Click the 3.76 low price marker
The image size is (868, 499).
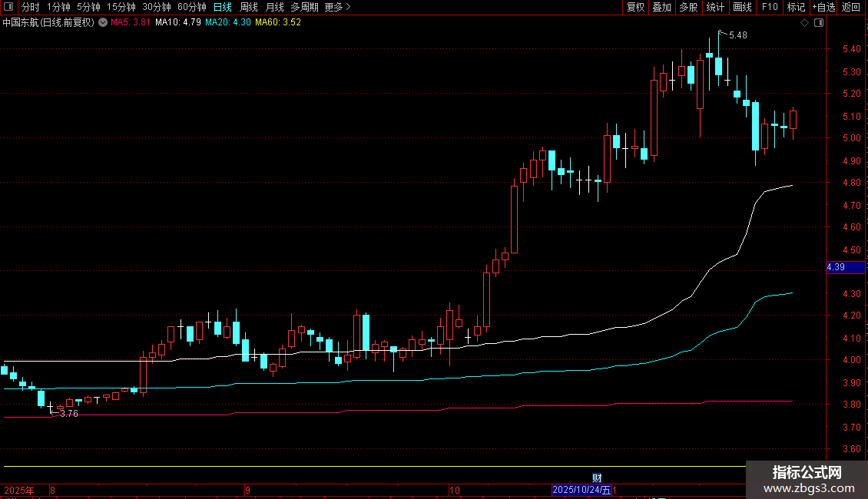(x=68, y=414)
